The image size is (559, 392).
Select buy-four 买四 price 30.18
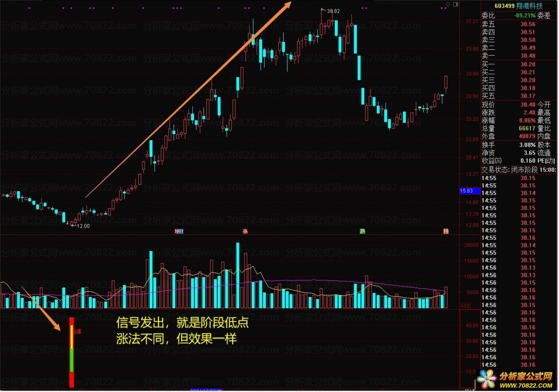[528, 88]
